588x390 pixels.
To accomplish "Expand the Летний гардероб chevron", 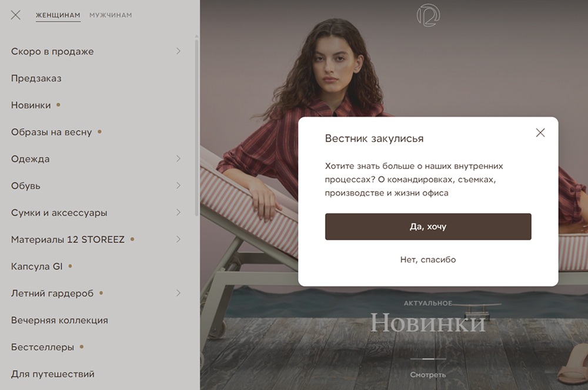I will coord(179,293).
